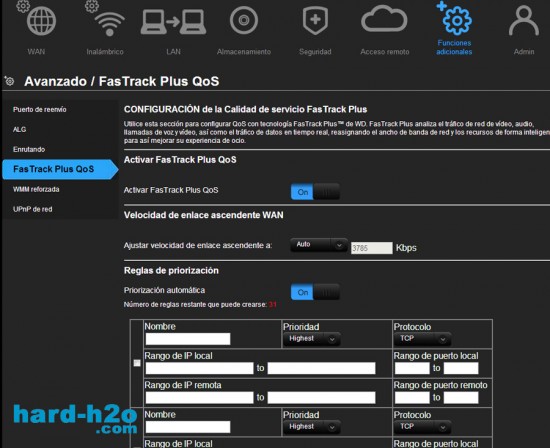The width and height of the screenshot is (550, 448).
Task: Click the Reglas de priorización heading
Action: click(x=171, y=270)
